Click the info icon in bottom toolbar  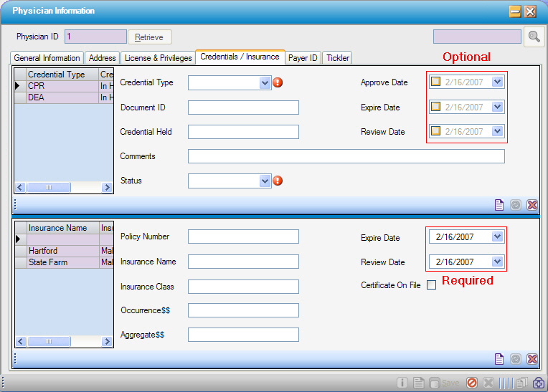click(402, 383)
